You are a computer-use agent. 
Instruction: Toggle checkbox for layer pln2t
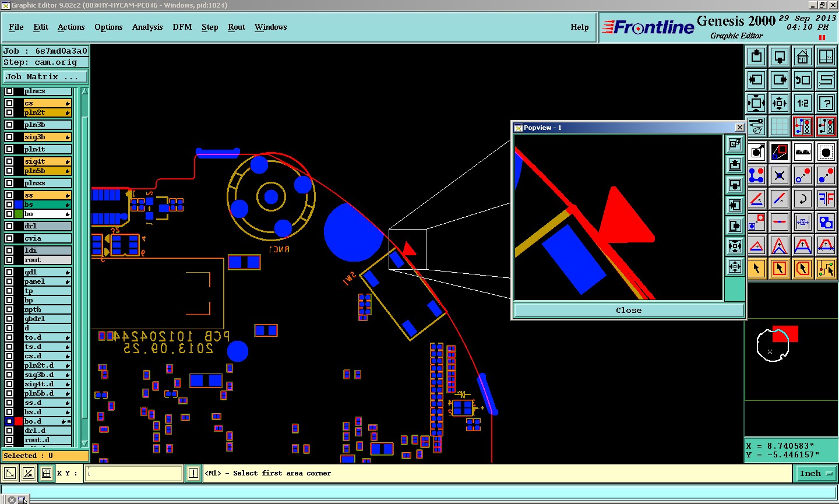(x=9, y=112)
